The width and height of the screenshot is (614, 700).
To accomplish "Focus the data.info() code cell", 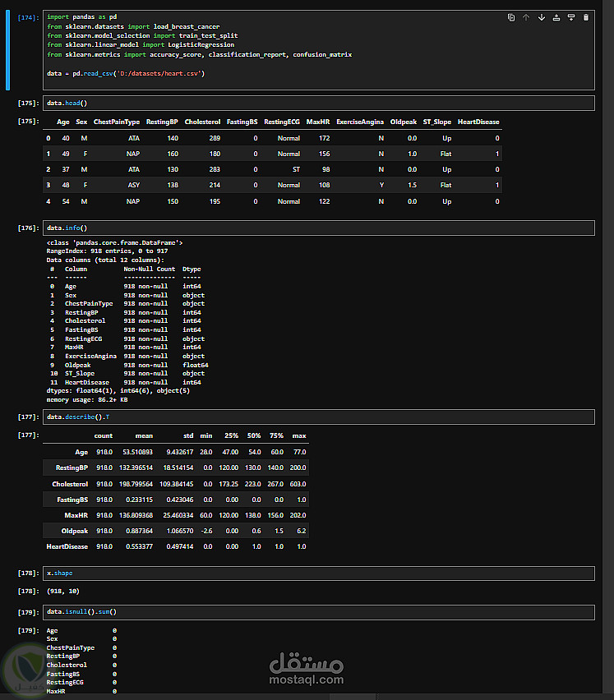I will (x=319, y=228).
